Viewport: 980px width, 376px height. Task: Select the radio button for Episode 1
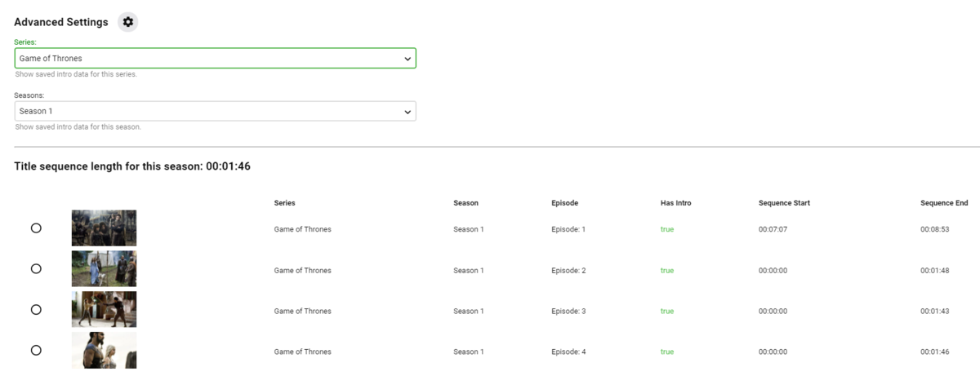(x=36, y=228)
